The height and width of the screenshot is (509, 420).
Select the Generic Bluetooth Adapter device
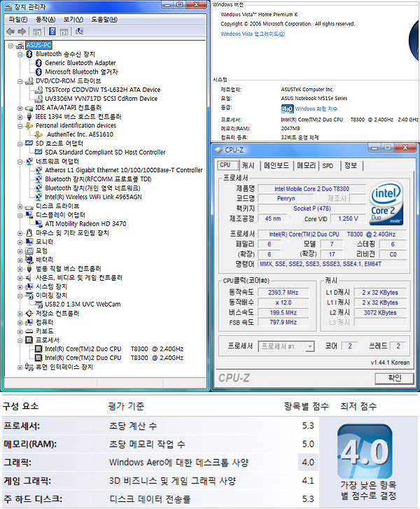[x=80, y=63]
